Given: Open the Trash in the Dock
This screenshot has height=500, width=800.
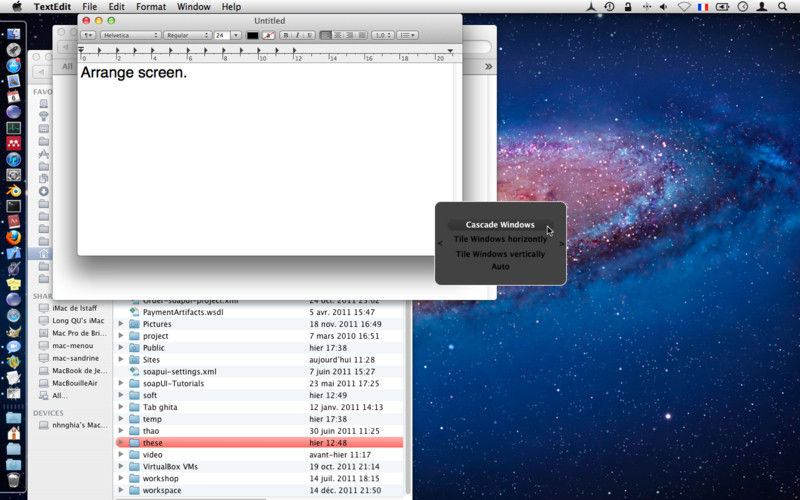Looking at the screenshot, I should pos(13,480).
